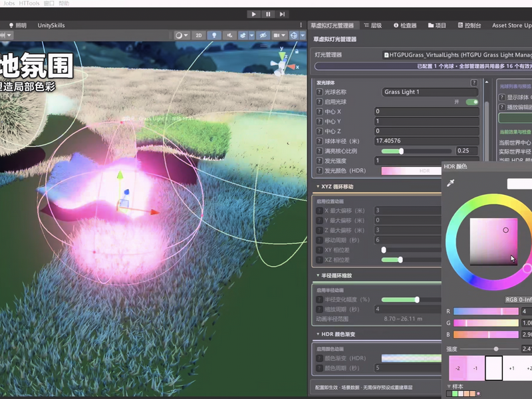Open effects options dropdown arrow
Viewport: 532px width, 399px height.
point(252,35)
